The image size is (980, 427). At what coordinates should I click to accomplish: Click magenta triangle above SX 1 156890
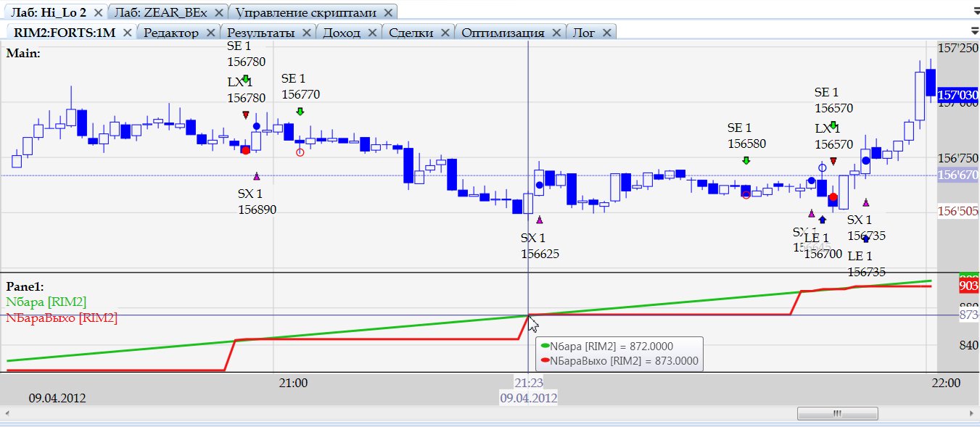256,176
